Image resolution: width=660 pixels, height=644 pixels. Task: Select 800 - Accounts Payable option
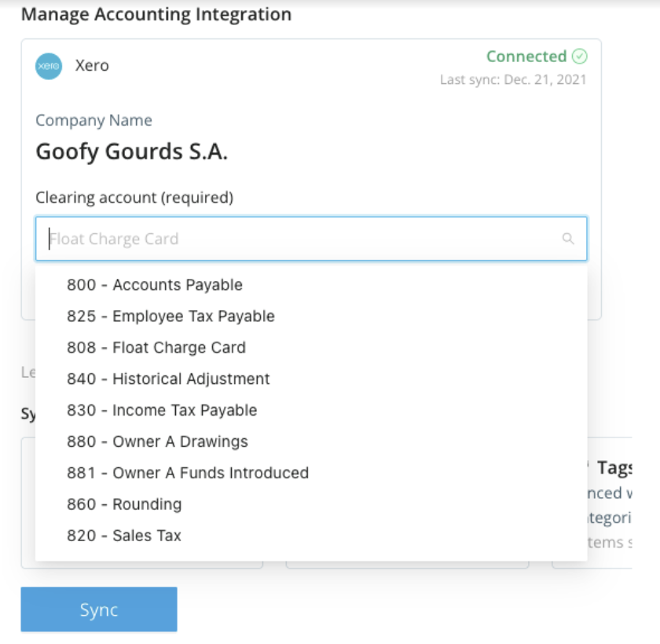154,285
